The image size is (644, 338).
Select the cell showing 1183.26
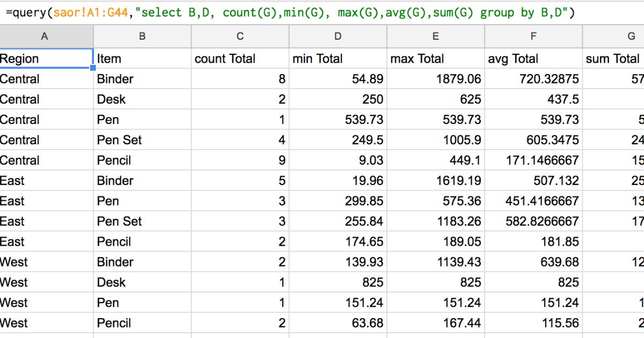click(x=435, y=222)
